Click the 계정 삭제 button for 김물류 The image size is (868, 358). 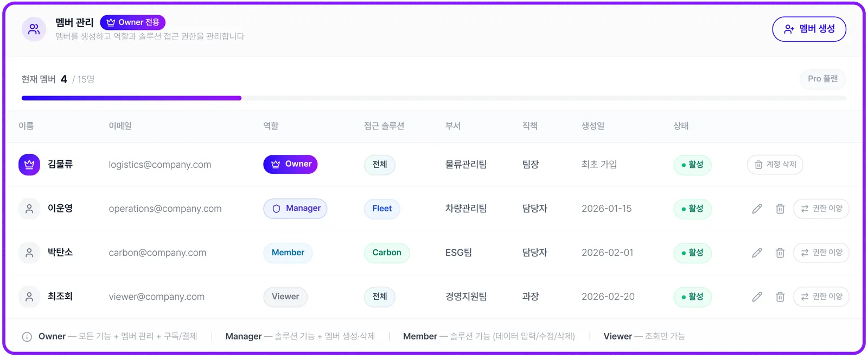pos(775,165)
